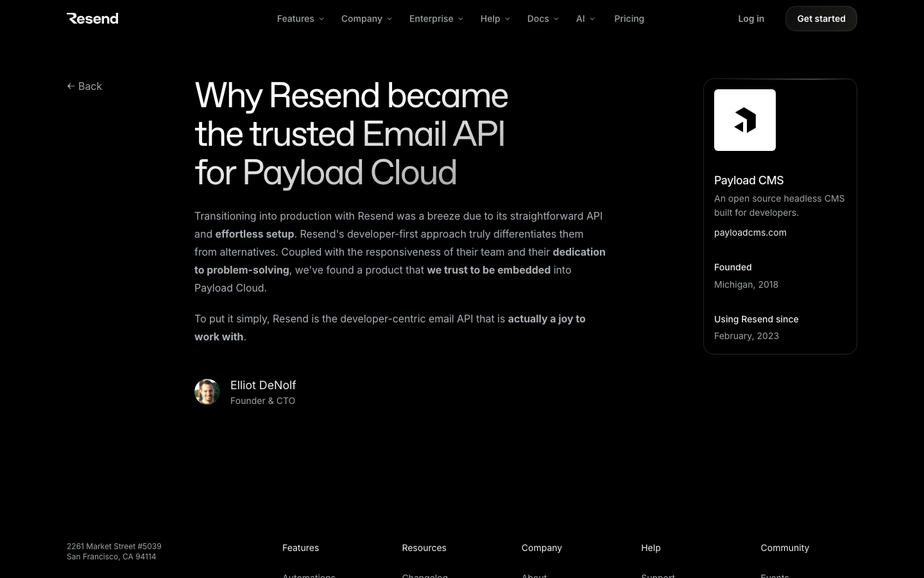The height and width of the screenshot is (578, 924).
Task: Click the Log in link
Action: click(751, 19)
